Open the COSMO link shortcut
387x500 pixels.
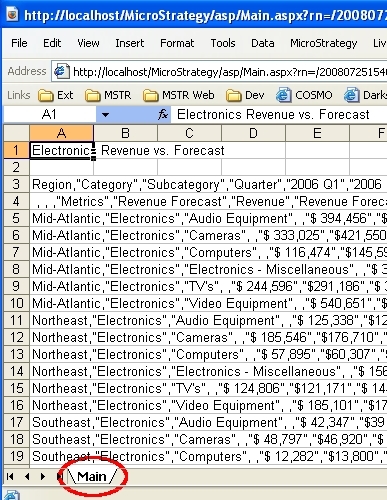pos(304,95)
